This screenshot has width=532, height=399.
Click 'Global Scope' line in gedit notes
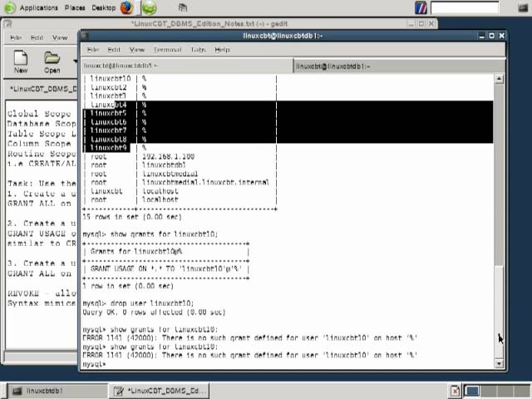(39, 114)
